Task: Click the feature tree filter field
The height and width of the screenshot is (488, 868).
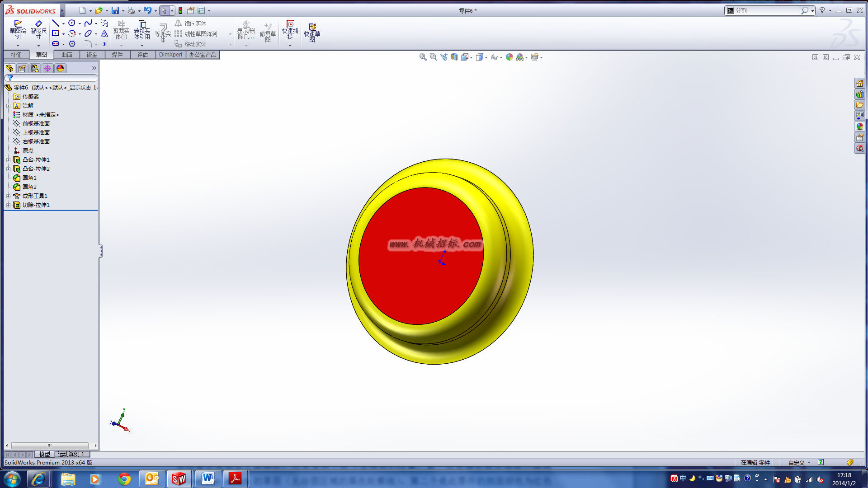Action: 51,78
